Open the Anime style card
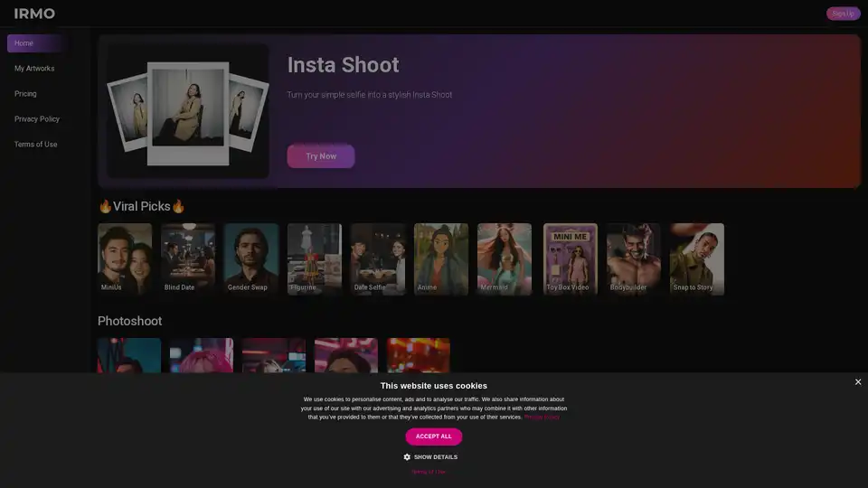Screen dimensions: 868x488 [441, 259]
